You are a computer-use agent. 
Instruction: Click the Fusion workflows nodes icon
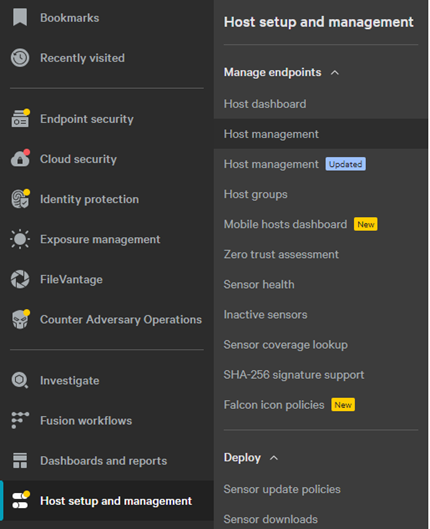20,420
